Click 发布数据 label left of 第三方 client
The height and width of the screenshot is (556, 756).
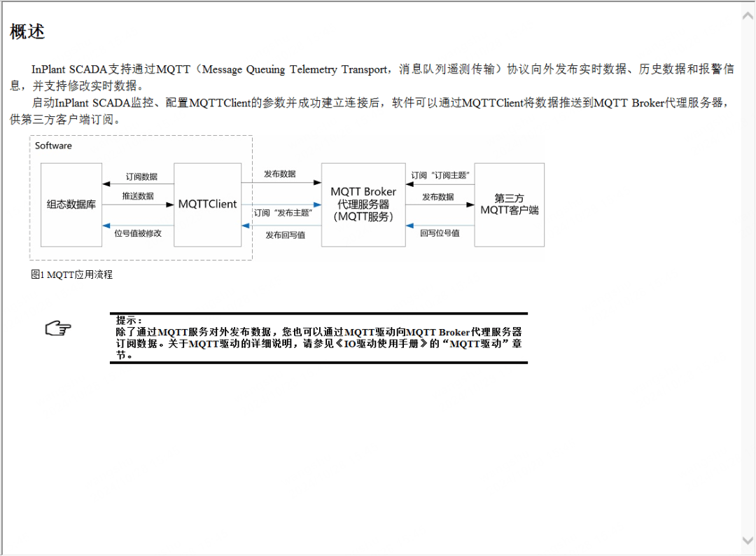[438, 197]
